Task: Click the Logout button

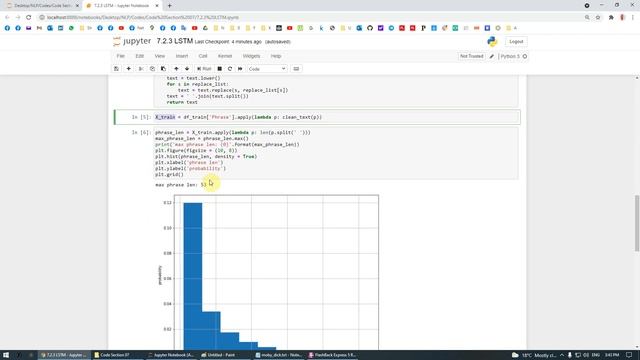Action: point(516,42)
